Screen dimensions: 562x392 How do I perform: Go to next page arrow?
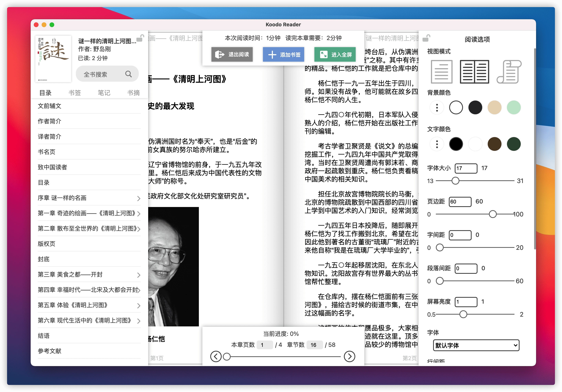pyautogui.click(x=349, y=356)
